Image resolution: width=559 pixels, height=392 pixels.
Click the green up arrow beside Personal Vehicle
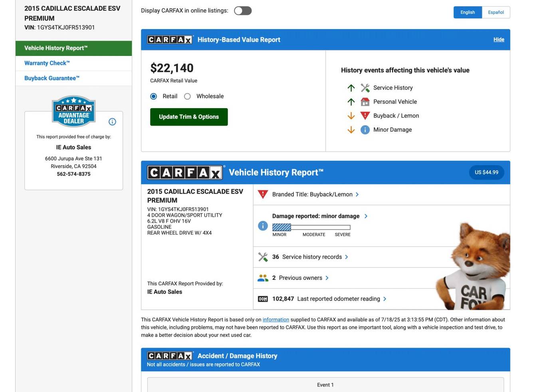coord(351,102)
